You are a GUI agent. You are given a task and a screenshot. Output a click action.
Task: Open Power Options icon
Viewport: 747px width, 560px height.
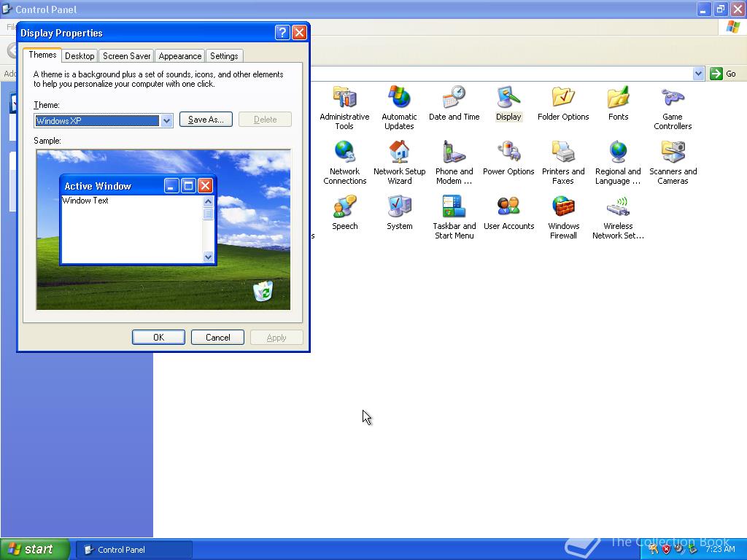[x=508, y=152]
